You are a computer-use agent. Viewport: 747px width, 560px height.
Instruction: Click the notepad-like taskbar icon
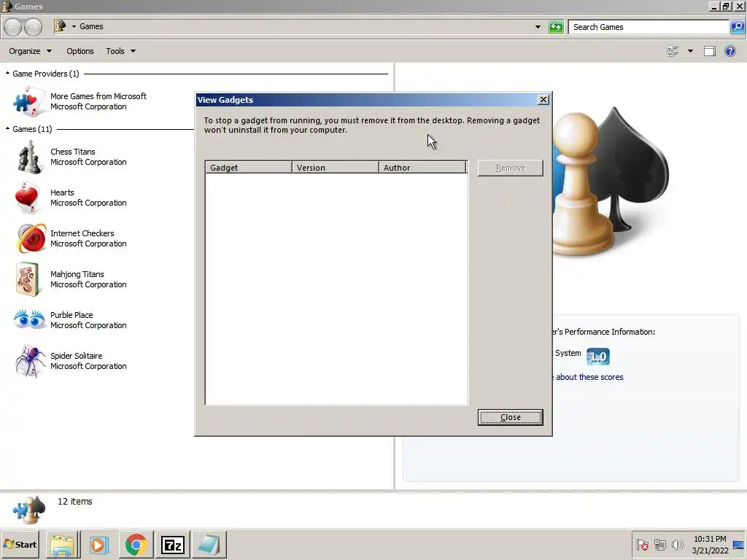pyautogui.click(x=209, y=545)
